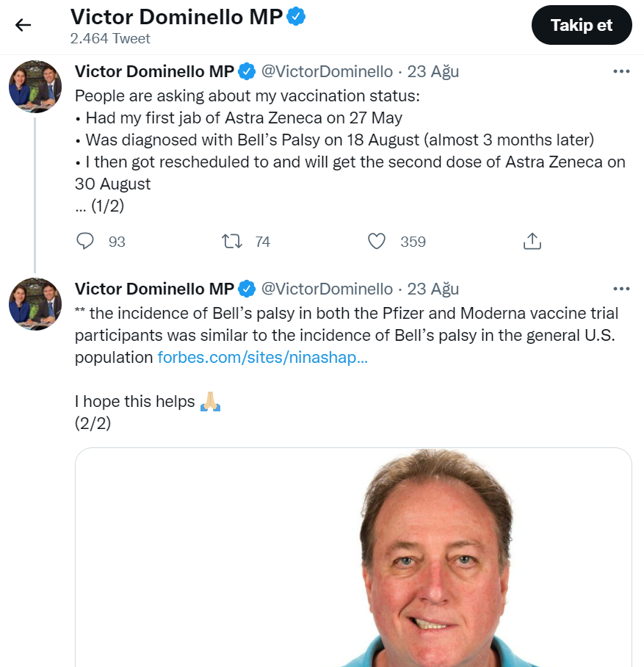Viewport: 644px width, 667px height.
Task: Click the back arrow icon
Action: [23, 25]
